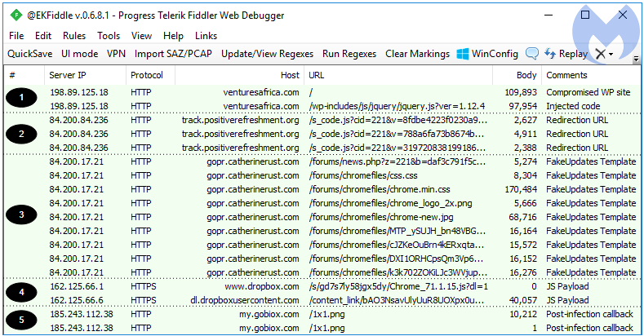This screenshot has height=336, width=644.
Task: Select the dl.dropboxusercontent.com content_link row
Action: coord(322,300)
